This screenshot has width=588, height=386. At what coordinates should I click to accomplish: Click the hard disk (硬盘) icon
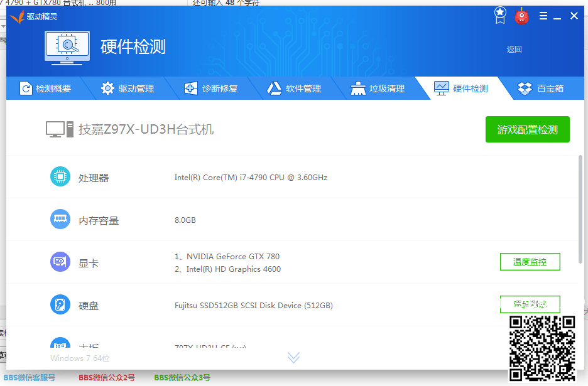(x=60, y=305)
